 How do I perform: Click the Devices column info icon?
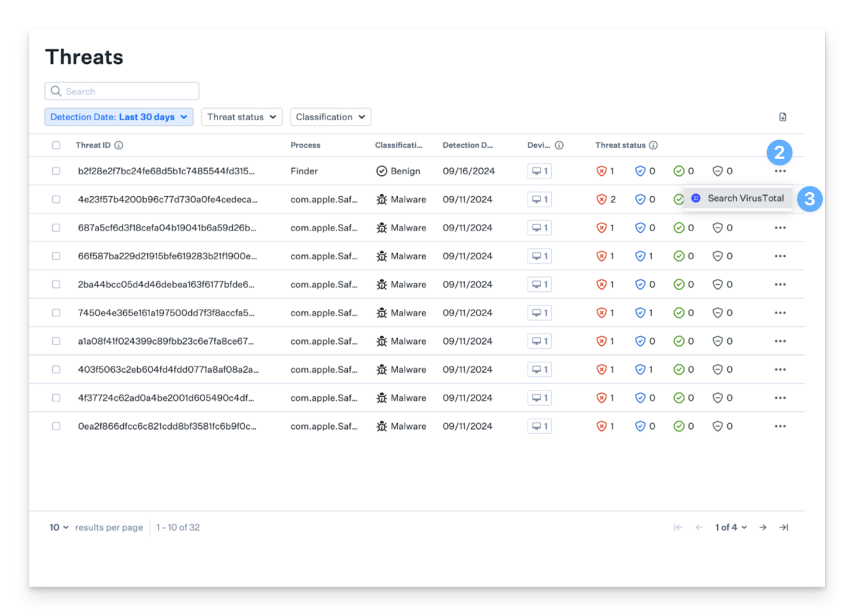[x=559, y=145]
